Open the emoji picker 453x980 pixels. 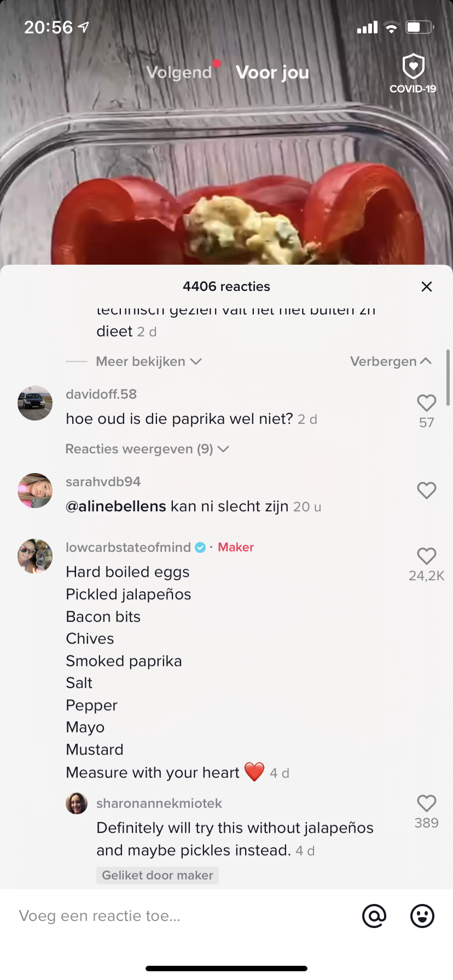tap(422, 915)
